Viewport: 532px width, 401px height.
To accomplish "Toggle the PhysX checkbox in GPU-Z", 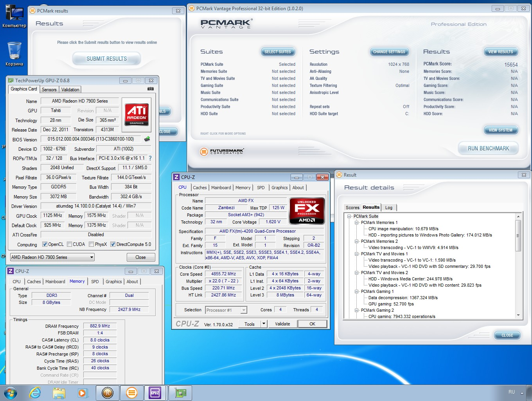I will pos(91,244).
